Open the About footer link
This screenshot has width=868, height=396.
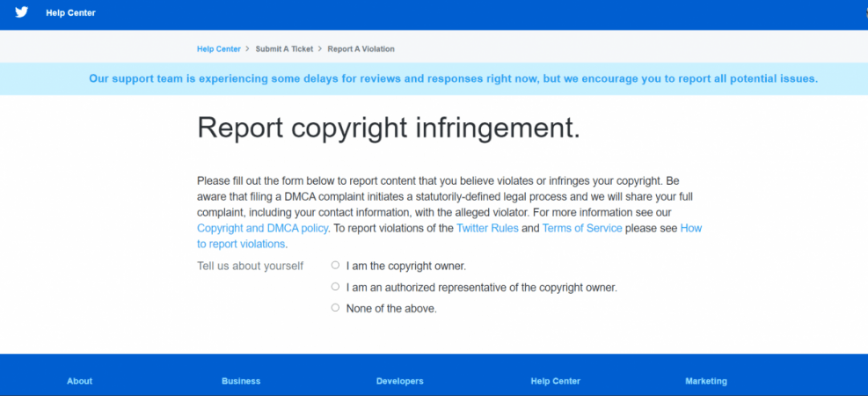click(x=80, y=381)
